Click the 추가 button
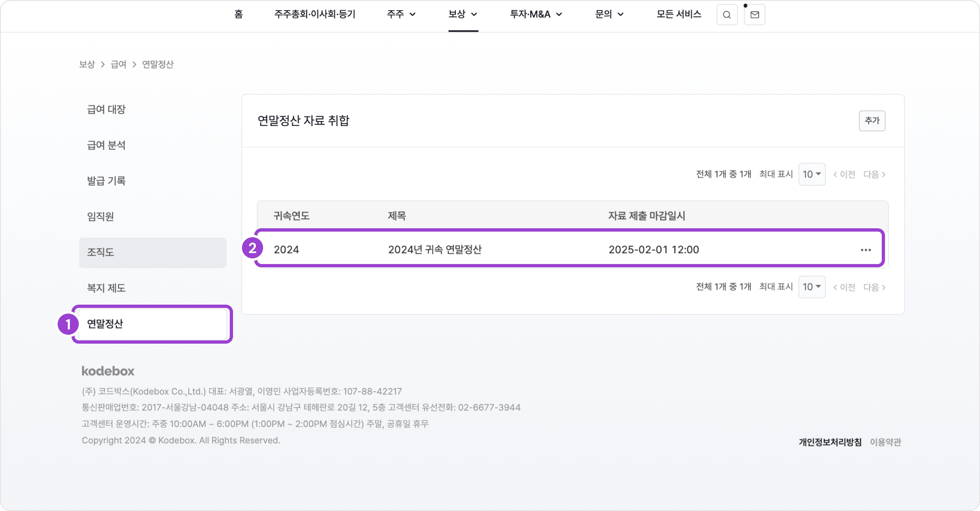The width and height of the screenshot is (980, 511). point(872,121)
